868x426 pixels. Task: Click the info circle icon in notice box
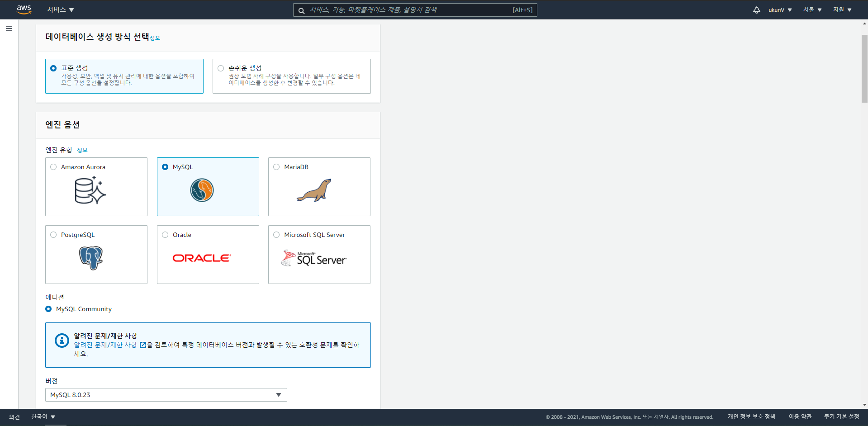click(x=62, y=340)
